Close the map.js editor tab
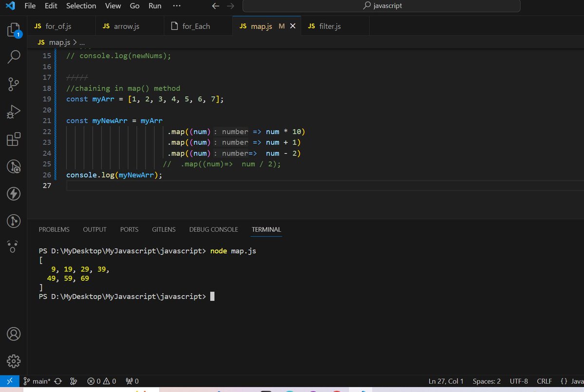The image size is (584, 392). coord(292,26)
